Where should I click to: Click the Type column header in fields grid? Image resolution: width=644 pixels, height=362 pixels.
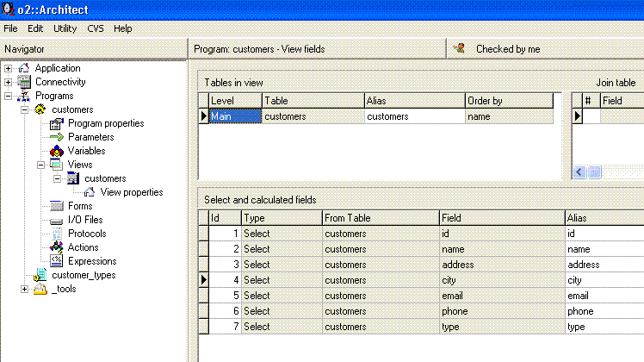pyautogui.click(x=282, y=218)
